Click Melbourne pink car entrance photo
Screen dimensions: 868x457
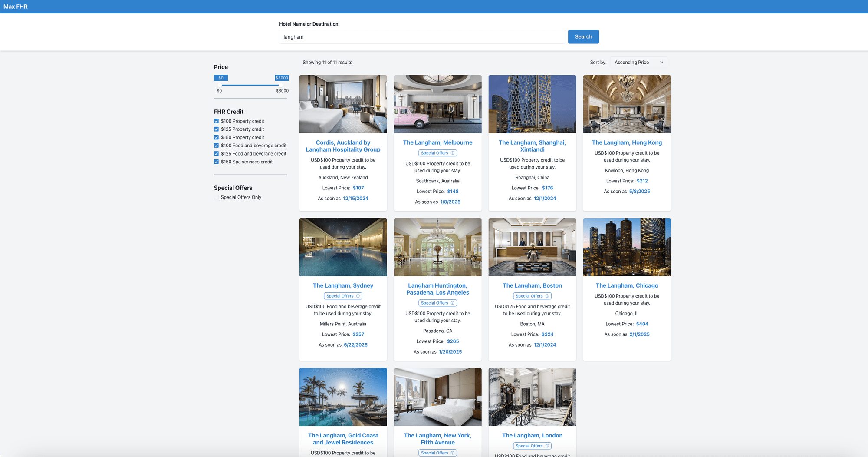[437, 104]
